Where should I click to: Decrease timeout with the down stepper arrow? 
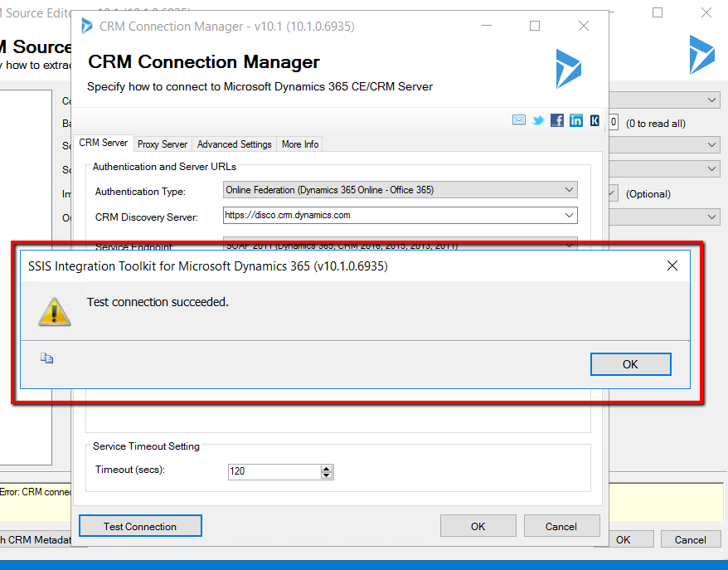(x=327, y=475)
